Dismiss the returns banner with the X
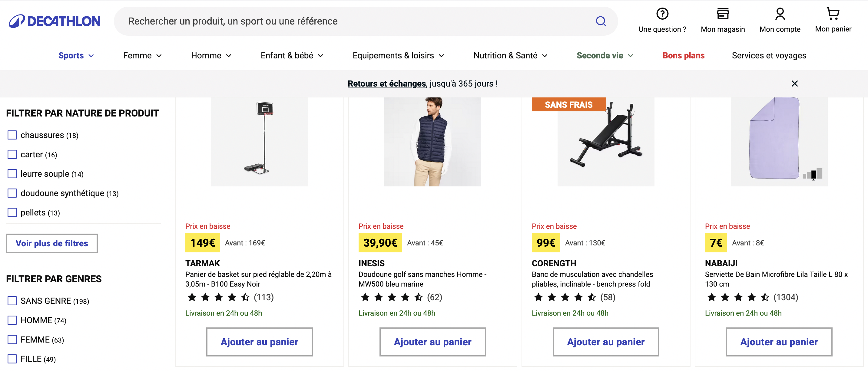This screenshot has height=371, width=868. click(794, 84)
